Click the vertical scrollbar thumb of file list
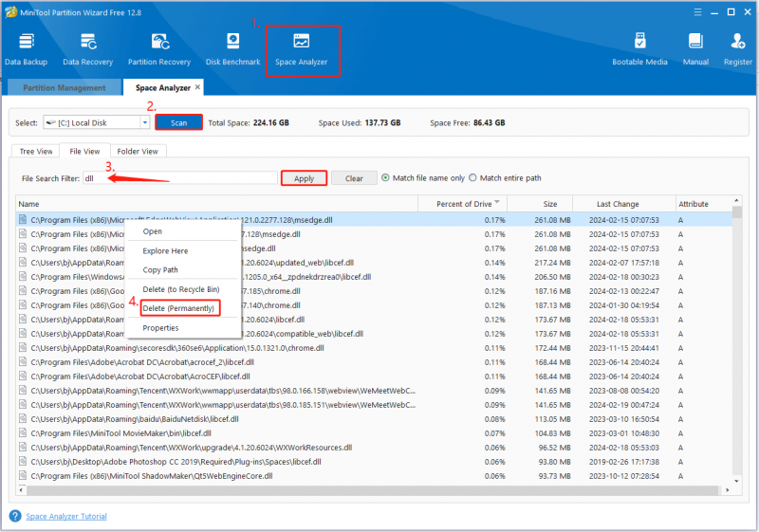The image size is (759, 532). pos(737,213)
